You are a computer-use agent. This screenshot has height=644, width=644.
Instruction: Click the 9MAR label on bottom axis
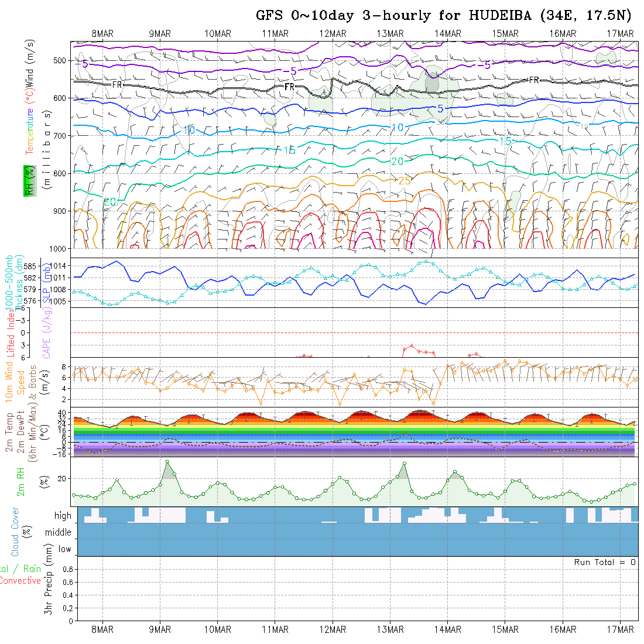[160, 629]
